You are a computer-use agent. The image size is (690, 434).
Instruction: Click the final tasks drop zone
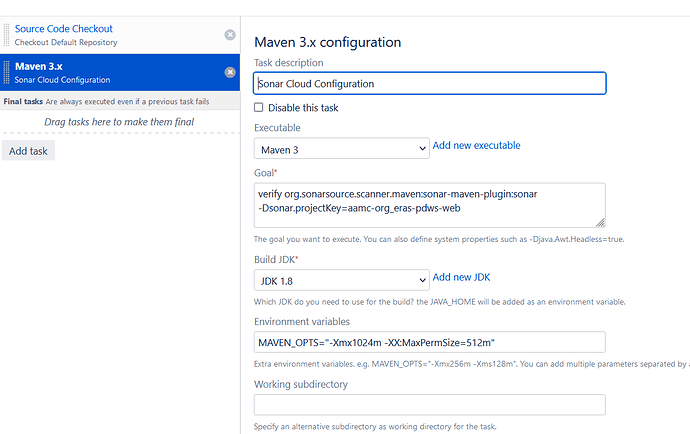(119, 122)
